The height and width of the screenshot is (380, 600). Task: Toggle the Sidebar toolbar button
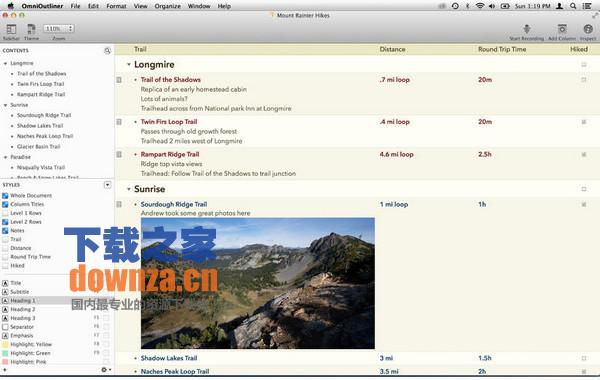11,29
